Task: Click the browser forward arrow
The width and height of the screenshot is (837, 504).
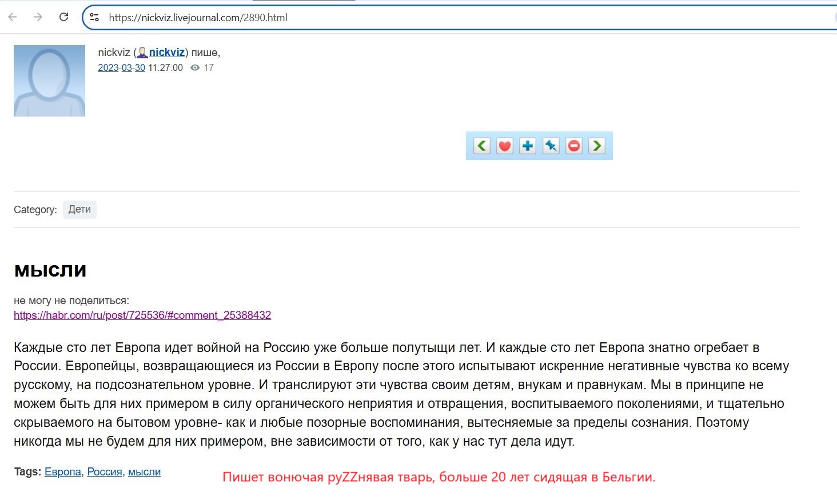Action: click(38, 17)
